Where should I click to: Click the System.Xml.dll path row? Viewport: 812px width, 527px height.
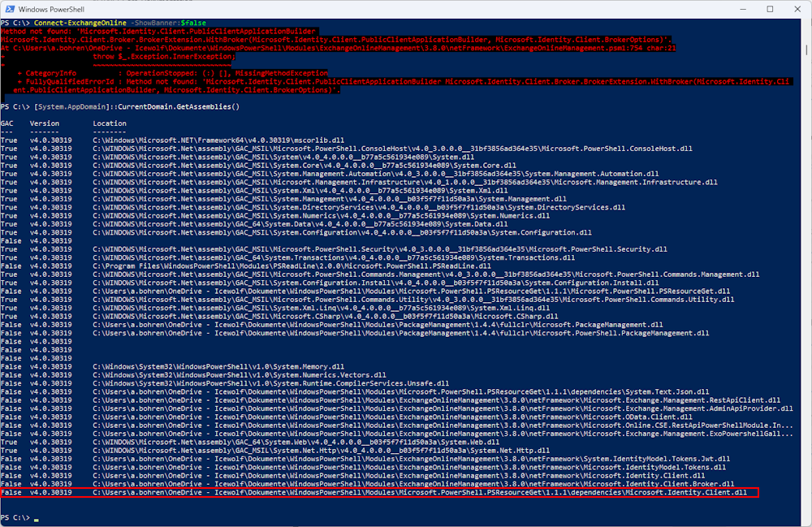pos(300,191)
